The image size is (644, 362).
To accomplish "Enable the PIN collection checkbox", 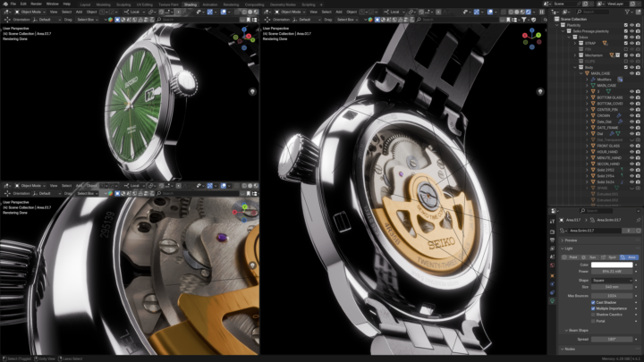I will [626, 49].
